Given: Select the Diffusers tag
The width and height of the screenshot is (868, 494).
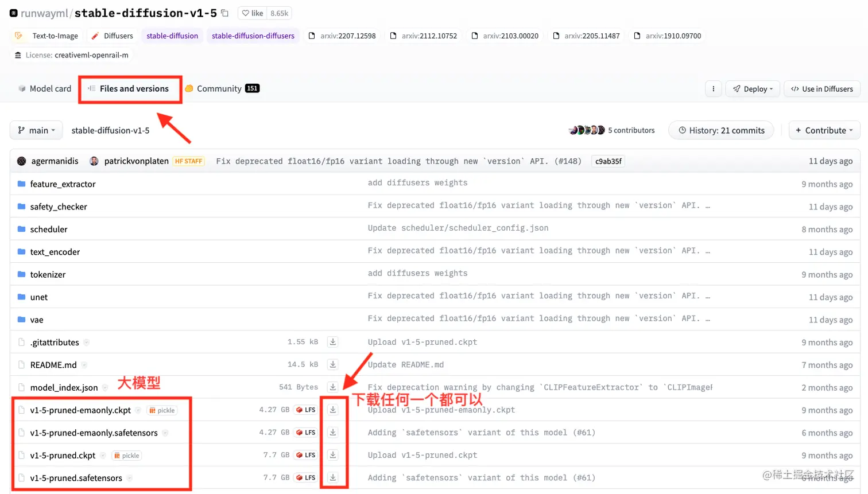Looking at the screenshot, I should (x=112, y=36).
